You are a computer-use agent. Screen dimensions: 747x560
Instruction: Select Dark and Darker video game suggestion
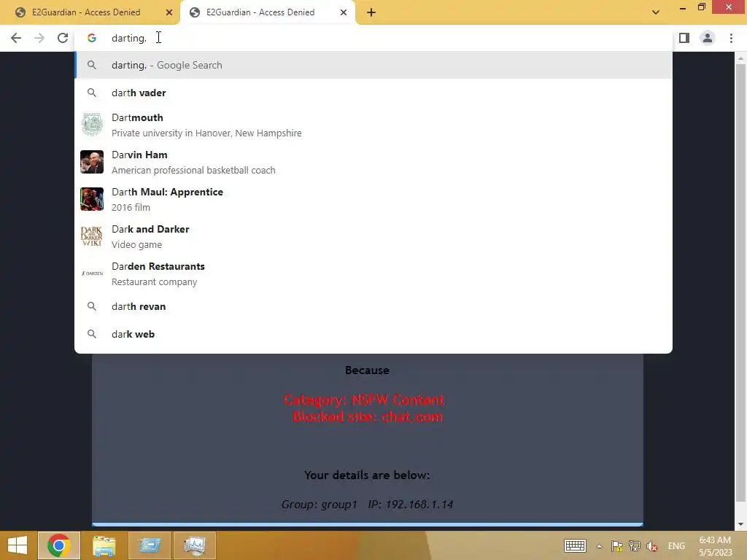click(373, 236)
